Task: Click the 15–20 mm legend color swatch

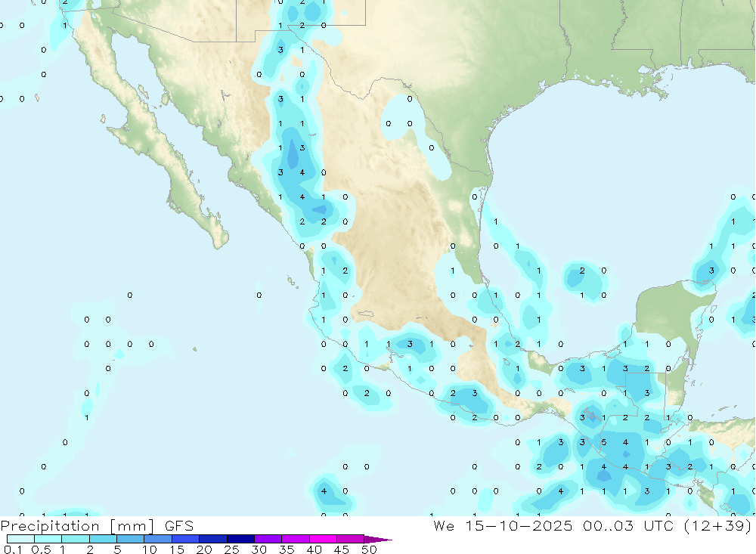Action: point(186,539)
